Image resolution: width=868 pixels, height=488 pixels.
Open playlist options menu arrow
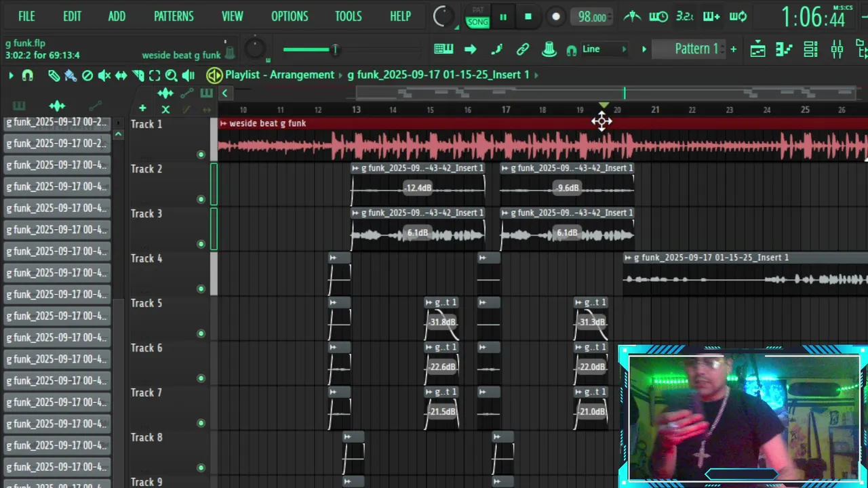[x=11, y=75]
